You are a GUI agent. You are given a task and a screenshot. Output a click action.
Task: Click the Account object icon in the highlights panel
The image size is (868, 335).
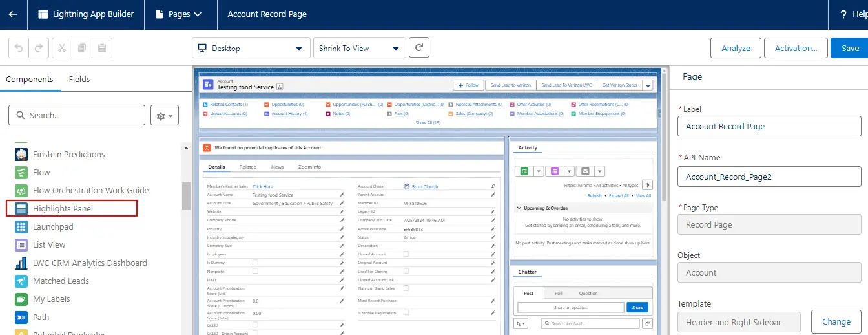click(x=208, y=84)
